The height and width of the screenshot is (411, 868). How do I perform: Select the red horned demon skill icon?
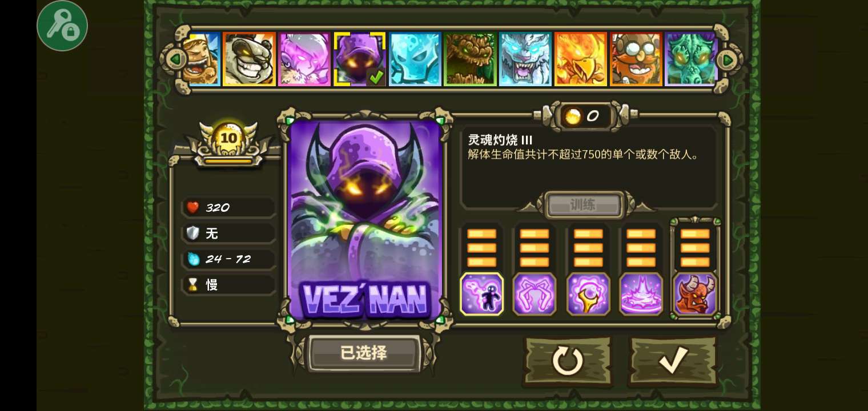[x=695, y=294]
